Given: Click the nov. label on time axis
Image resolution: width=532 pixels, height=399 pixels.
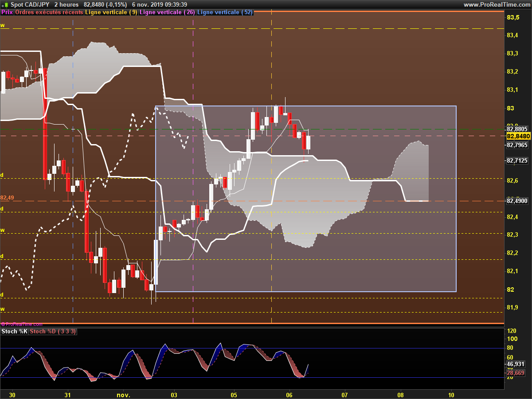Looking at the screenshot, I should (124, 395).
